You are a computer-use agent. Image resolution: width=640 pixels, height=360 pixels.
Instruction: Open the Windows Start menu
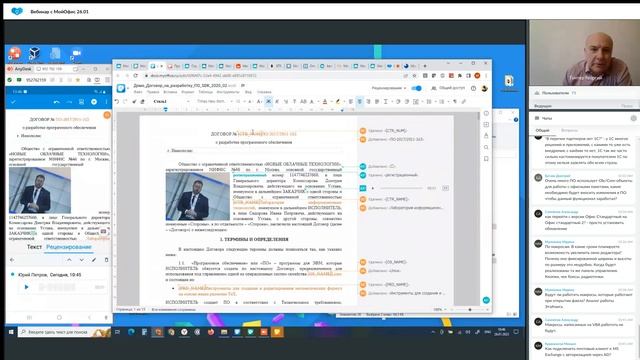coord(11,332)
